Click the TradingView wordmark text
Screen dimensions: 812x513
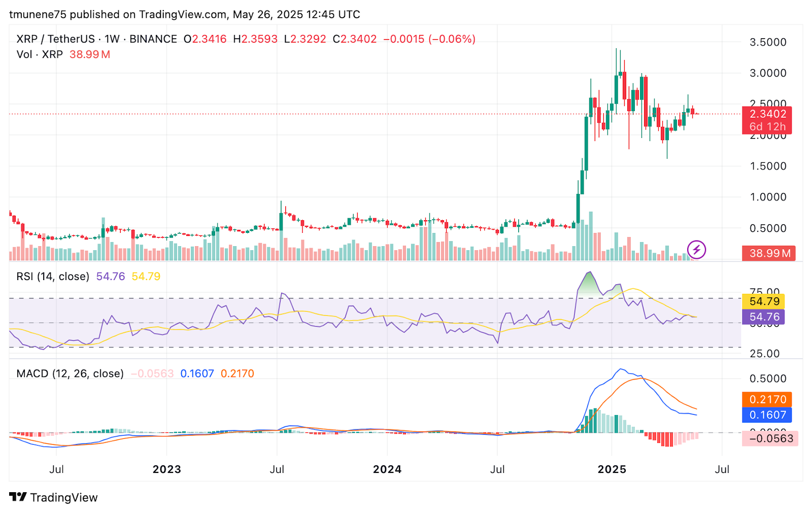pyautogui.click(x=64, y=497)
